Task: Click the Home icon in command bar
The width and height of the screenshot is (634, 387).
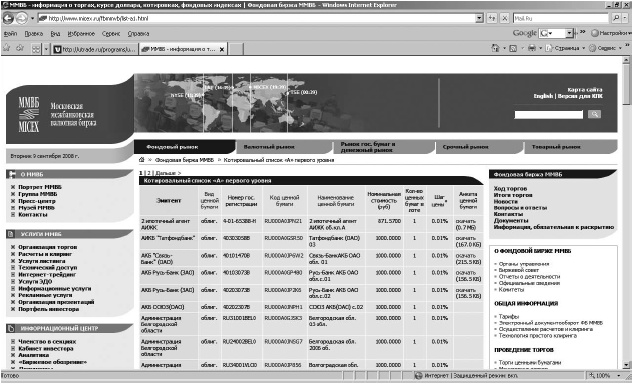Action: click(x=495, y=48)
